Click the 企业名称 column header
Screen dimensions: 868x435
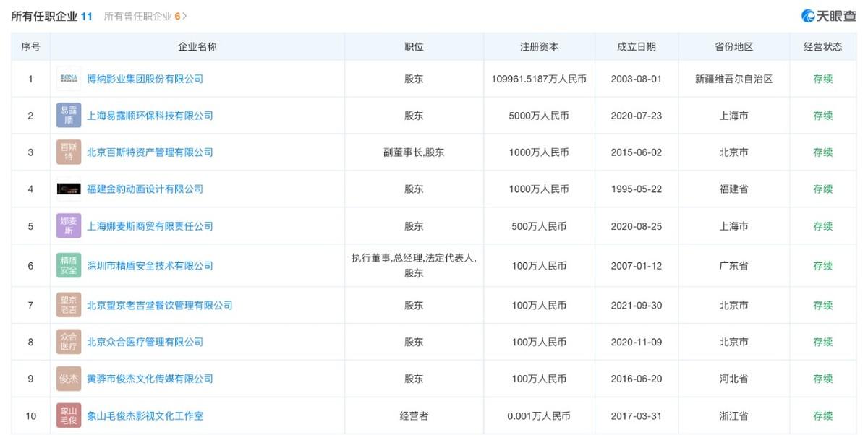197,46
